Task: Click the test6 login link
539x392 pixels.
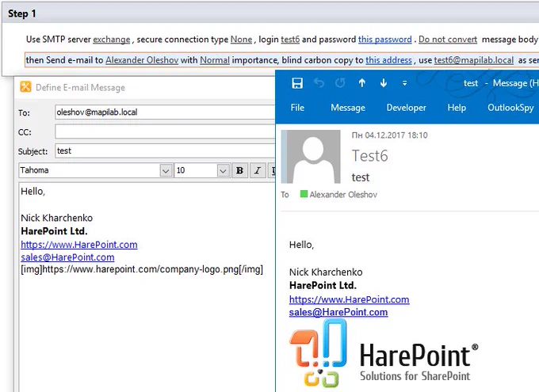Action: pyautogui.click(x=290, y=40)
